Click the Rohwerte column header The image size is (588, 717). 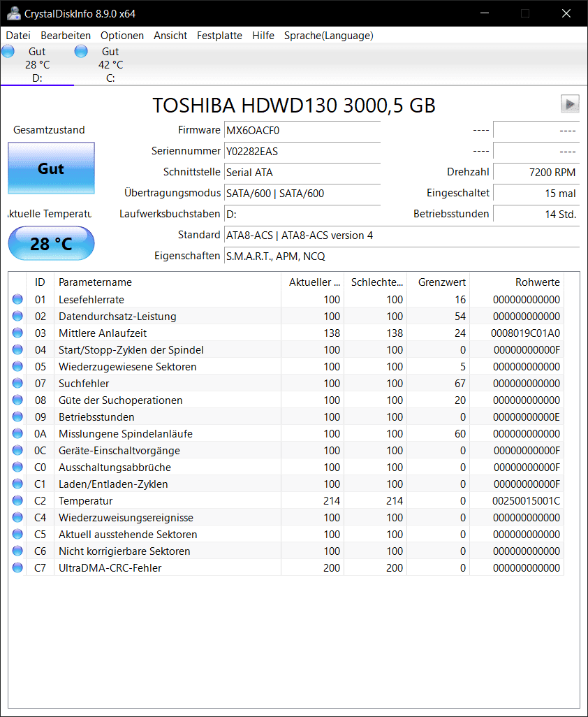coord(517,282)
